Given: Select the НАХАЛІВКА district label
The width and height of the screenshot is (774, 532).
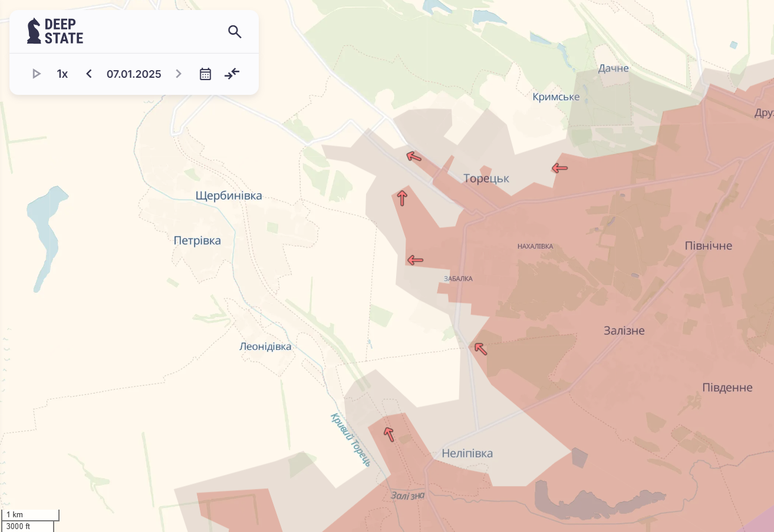Looking at the screenshot, I should click(535, 246).
